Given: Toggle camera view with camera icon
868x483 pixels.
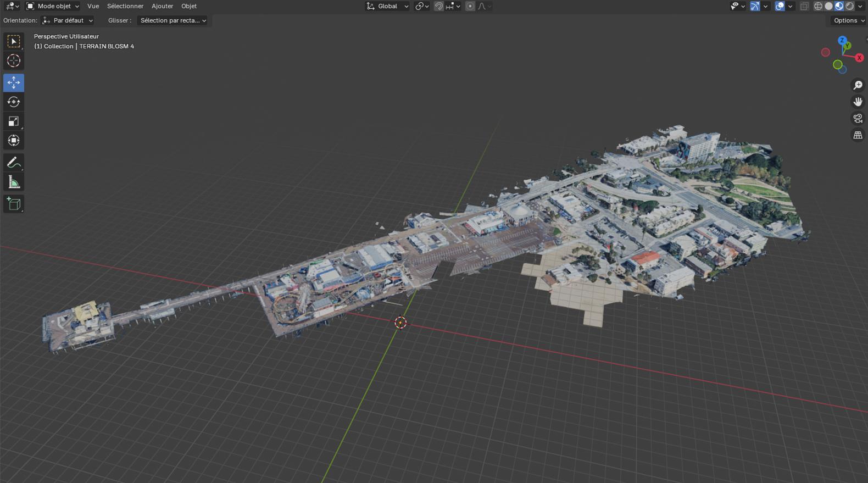Looking at the screenshot, I should pos(858,118).
